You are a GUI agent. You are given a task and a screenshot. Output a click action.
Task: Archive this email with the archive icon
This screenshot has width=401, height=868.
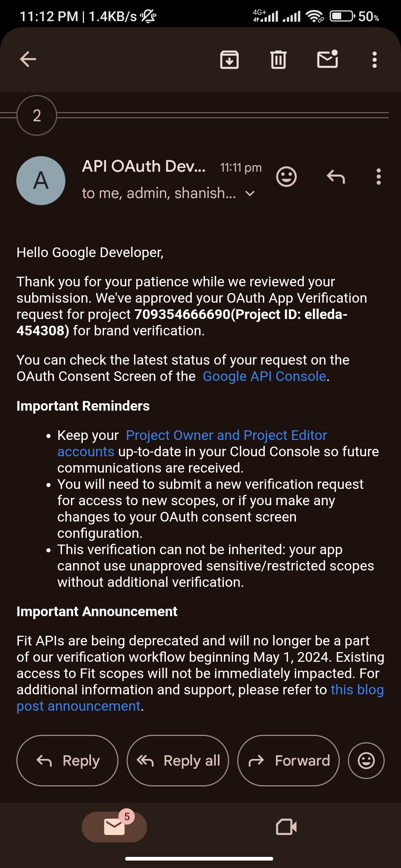229,60
